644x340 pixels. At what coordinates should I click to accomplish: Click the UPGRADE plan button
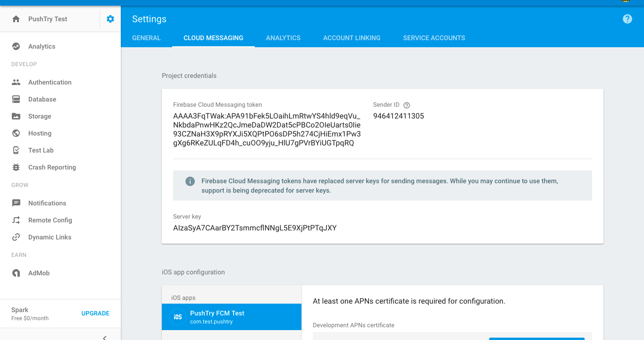95,314
